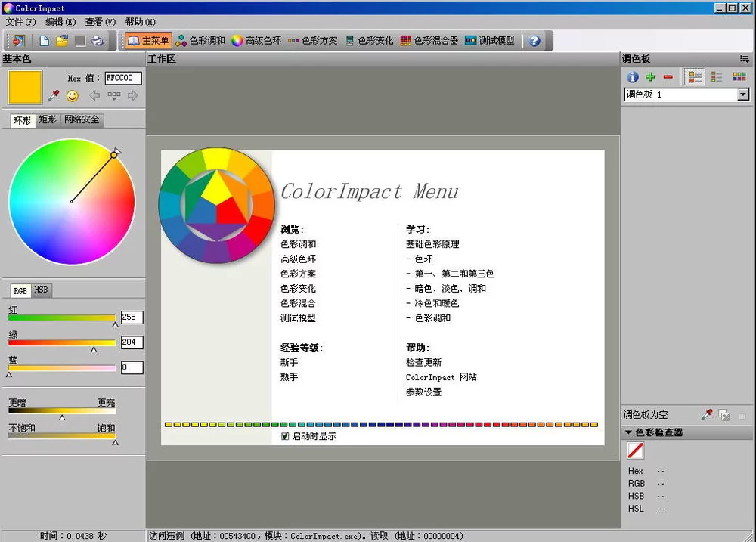Image resolution: width=756 pixels, height=542 pixels.
Task: Open 色彩变化 link under 浏览
Action: [x=299, y=288]
